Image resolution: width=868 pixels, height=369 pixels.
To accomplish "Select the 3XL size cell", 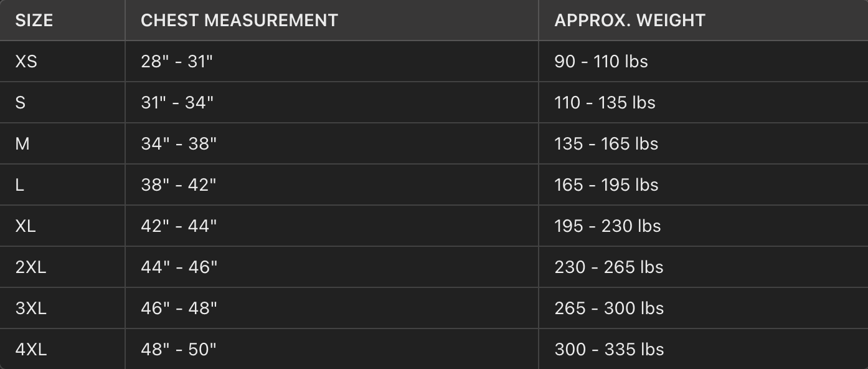I will click(31, 309).
